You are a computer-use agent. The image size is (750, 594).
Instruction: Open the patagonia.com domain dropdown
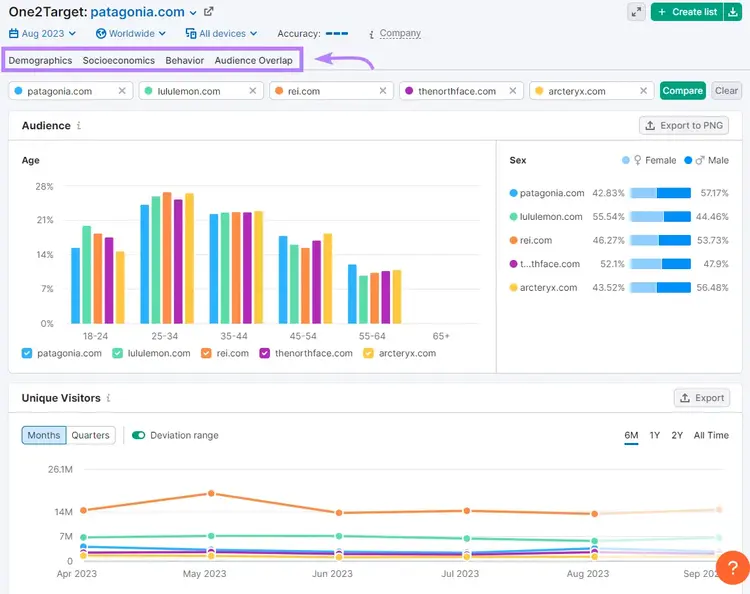tap(193, 12)
